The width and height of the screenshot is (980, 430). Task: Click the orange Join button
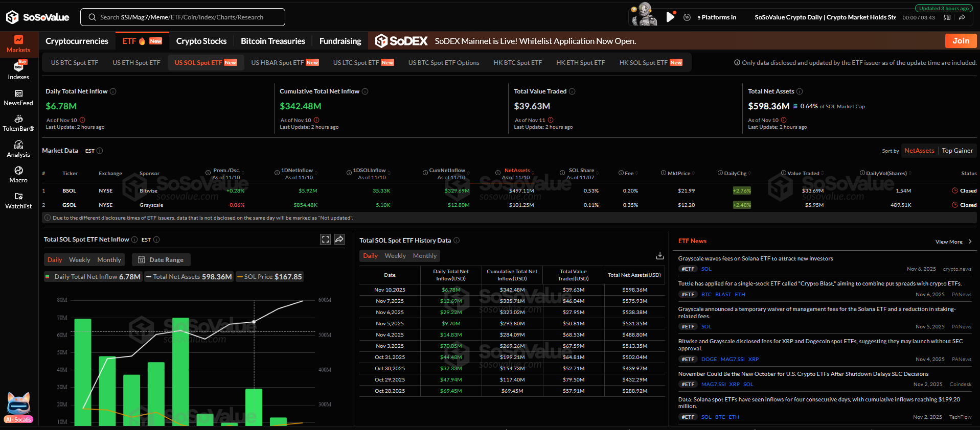[961, 41]
